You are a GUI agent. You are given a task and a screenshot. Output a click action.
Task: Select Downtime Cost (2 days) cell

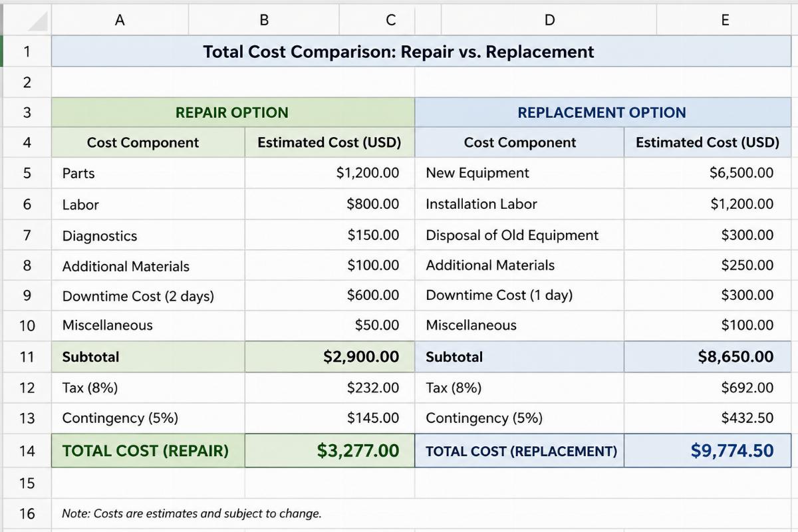[x=148, y=295]
